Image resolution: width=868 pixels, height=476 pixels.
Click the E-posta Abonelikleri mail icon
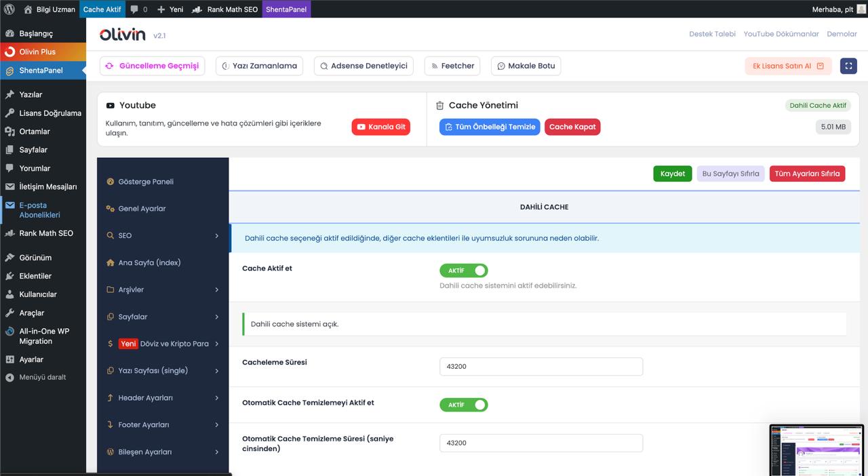pyautogui.click(x=9, y=205)
